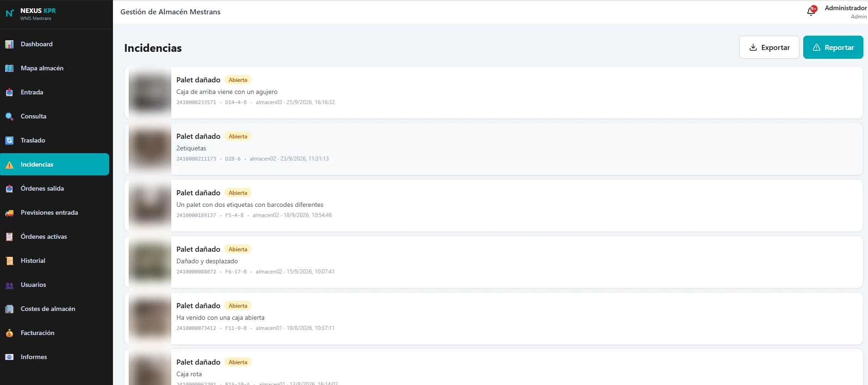
Task: Click the page heading Incidencias
Action: [153, 48]
